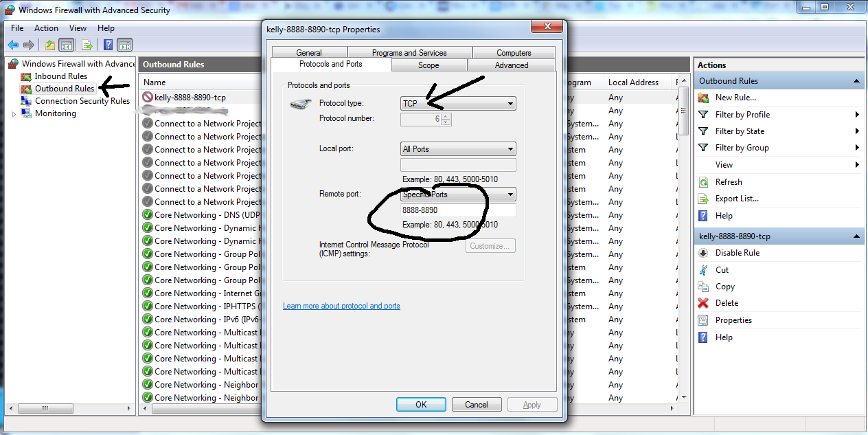Toggle the Show/Hide Action Pane toolbar icon

click(124, 45)
